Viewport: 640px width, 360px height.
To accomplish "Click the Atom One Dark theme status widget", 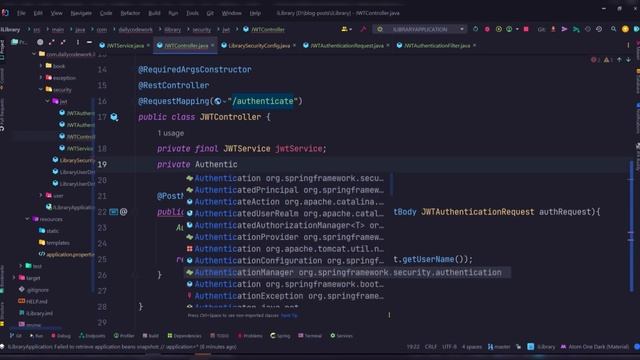I will [x=595, y=347].
